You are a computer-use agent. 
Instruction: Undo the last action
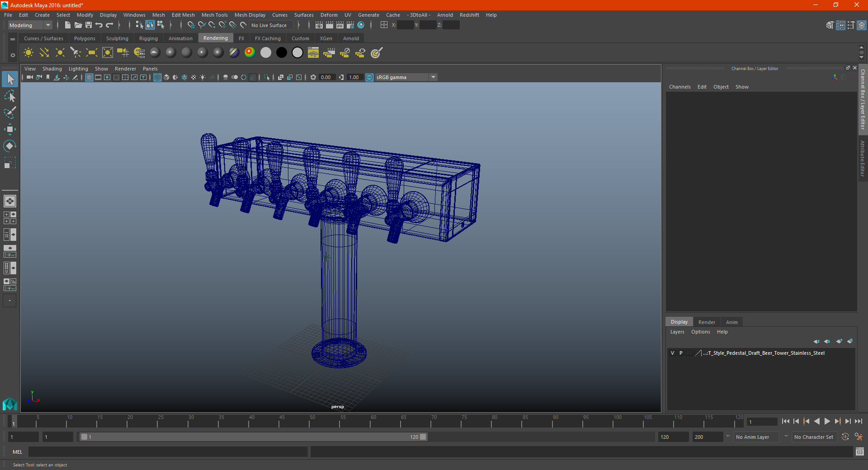[x=99, y=25]
